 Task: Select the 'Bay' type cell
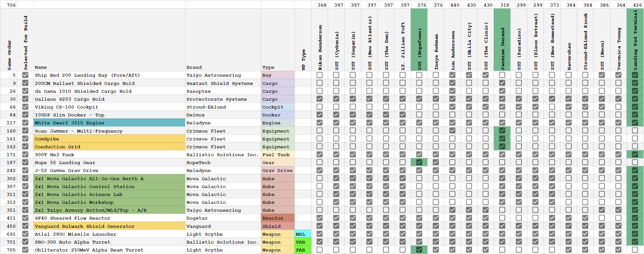[x=278, y=75]
